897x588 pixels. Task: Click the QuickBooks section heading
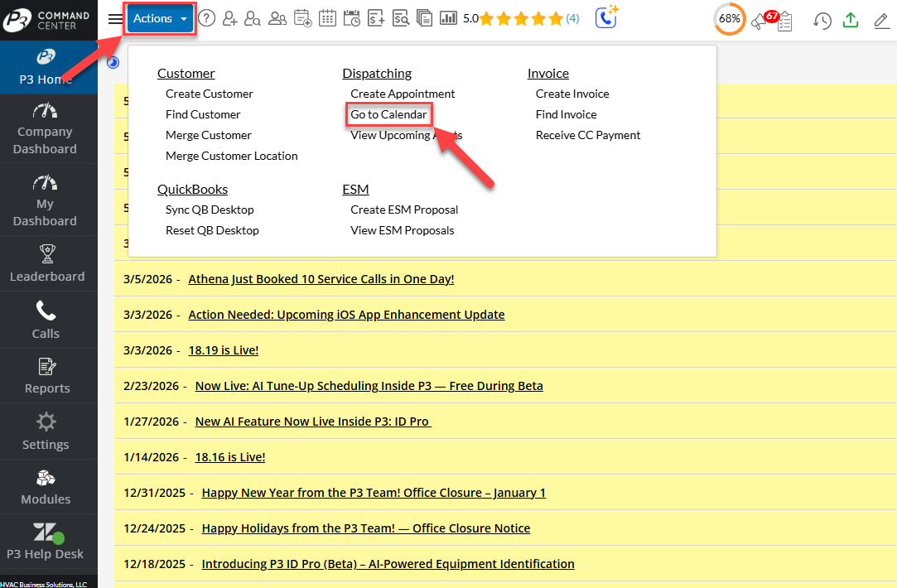point(192,189)
